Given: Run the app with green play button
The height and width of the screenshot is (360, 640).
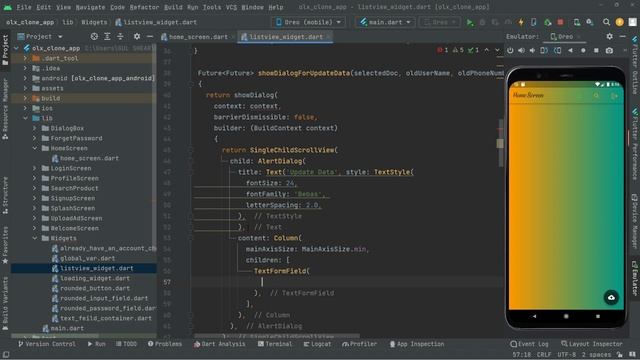Looking at the screenshot, I should tap(470, 22).
